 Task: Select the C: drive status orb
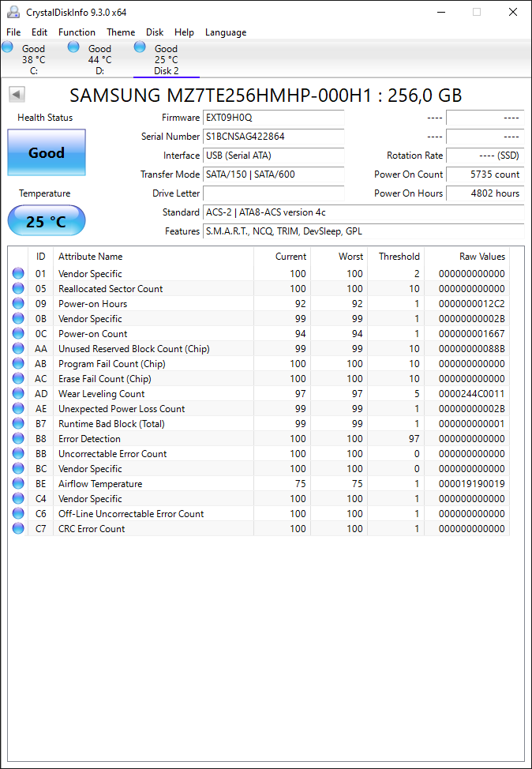pos(7,47)
